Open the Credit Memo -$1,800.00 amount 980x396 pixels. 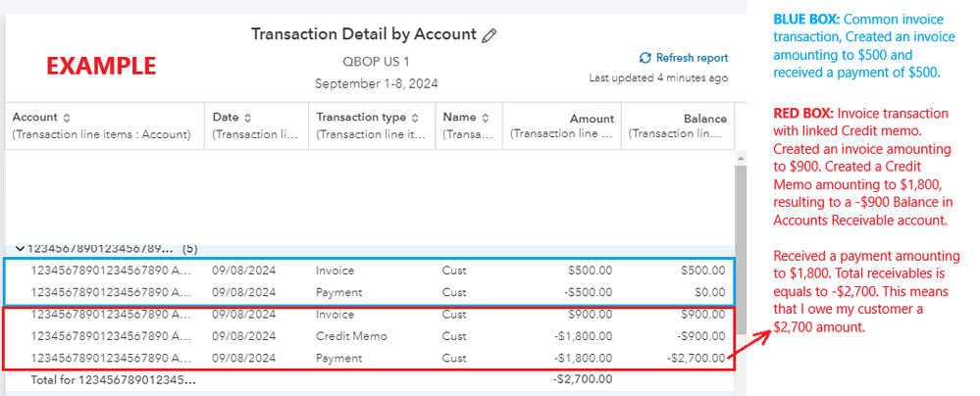(579, 336)
